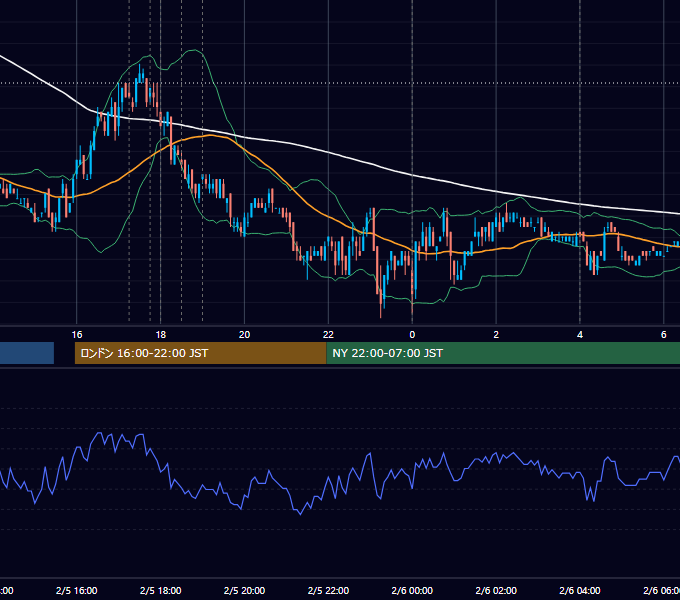This screenshot has height=600, width=680.
Task: Click the 4 hour label on price chart axis
Action: click(580, 335)
